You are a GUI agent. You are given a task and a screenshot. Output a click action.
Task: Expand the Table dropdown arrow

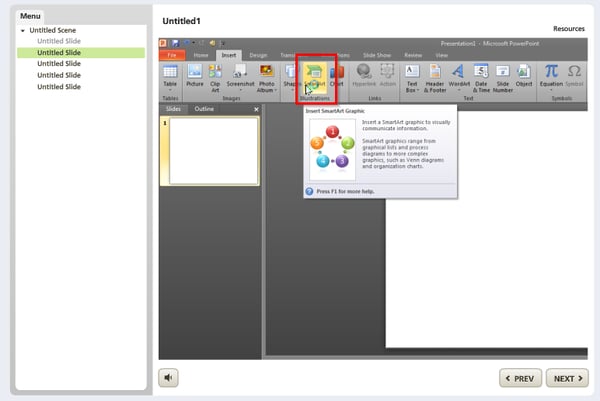coord(170,90)
